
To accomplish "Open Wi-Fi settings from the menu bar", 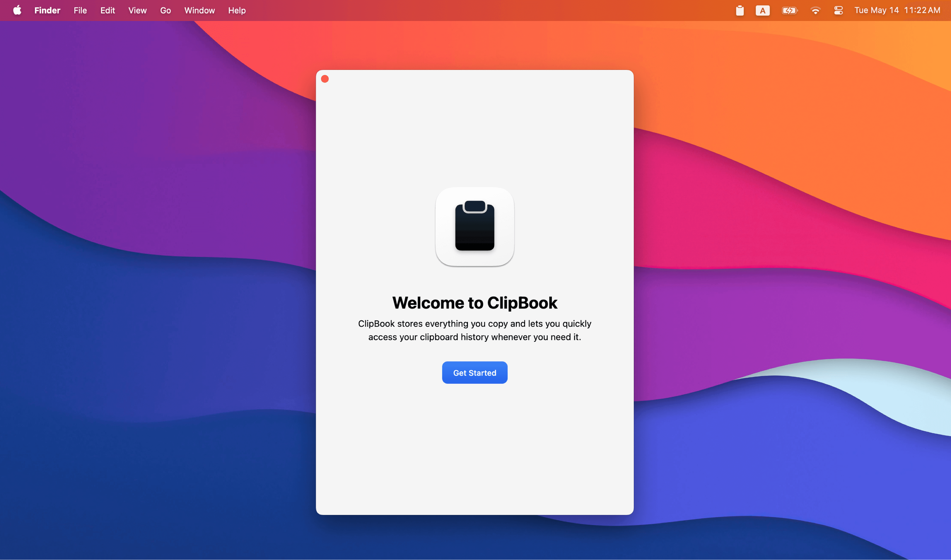I will [x=816, y=10].
